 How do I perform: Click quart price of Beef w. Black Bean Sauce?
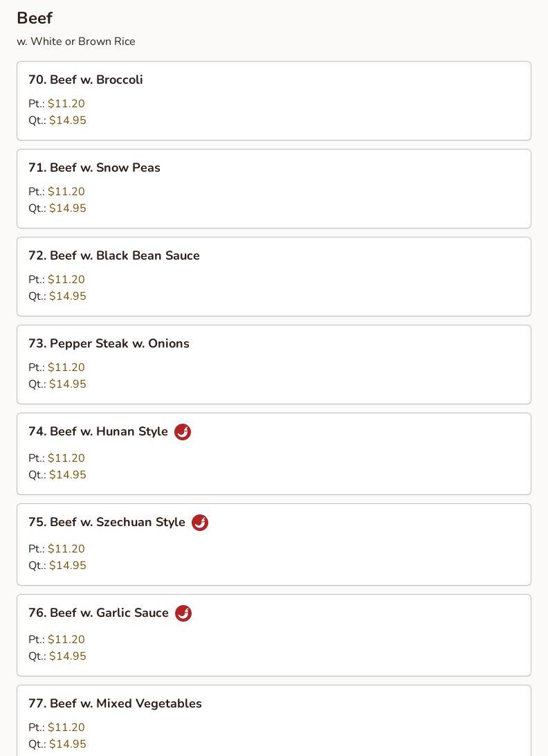click(68, 296)
